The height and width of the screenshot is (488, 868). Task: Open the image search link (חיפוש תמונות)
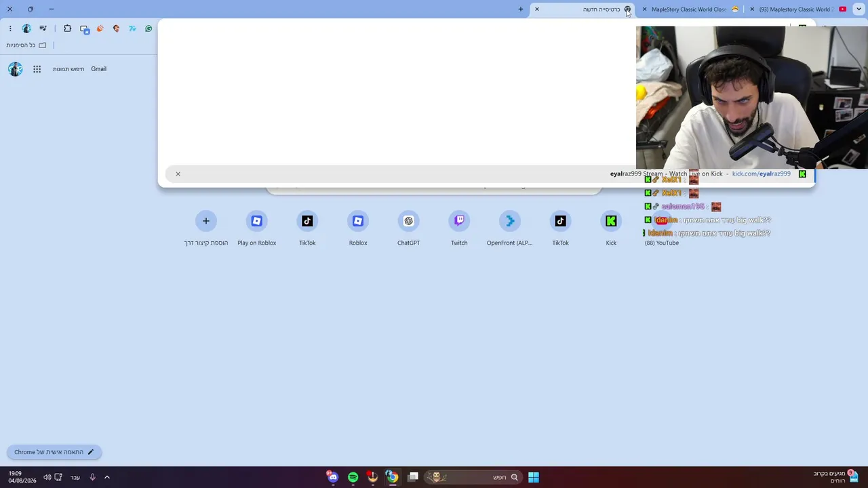[x=68, y=68]
